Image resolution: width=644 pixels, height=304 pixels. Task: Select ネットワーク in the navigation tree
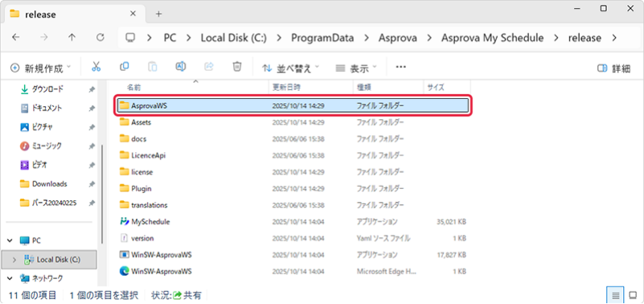point(42,278)
